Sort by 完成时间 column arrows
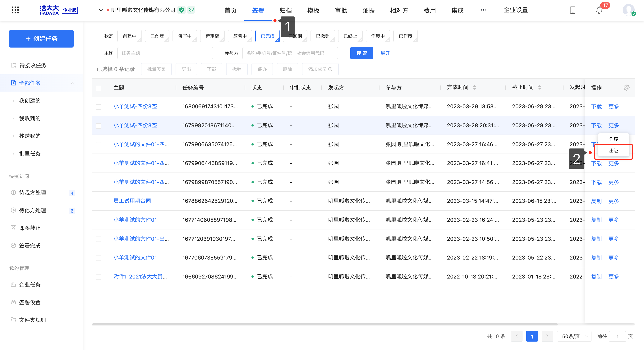644x350 pixels. click(475, 87)
